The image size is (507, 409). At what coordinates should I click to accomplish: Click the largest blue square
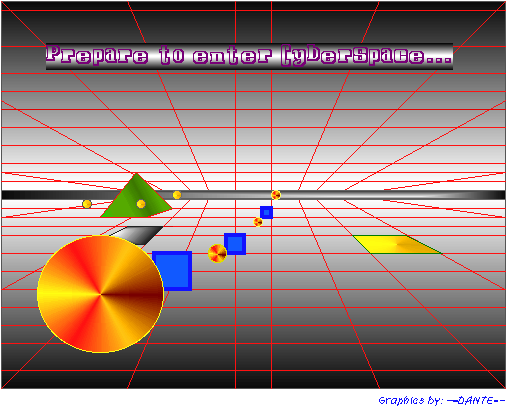pyautogui.click(x=172, y=271)
